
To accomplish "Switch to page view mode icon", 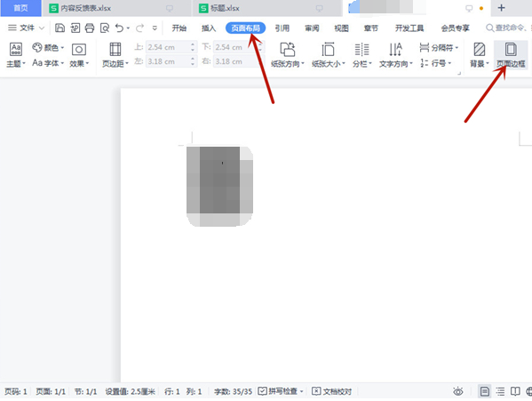I will coord(485,391).
